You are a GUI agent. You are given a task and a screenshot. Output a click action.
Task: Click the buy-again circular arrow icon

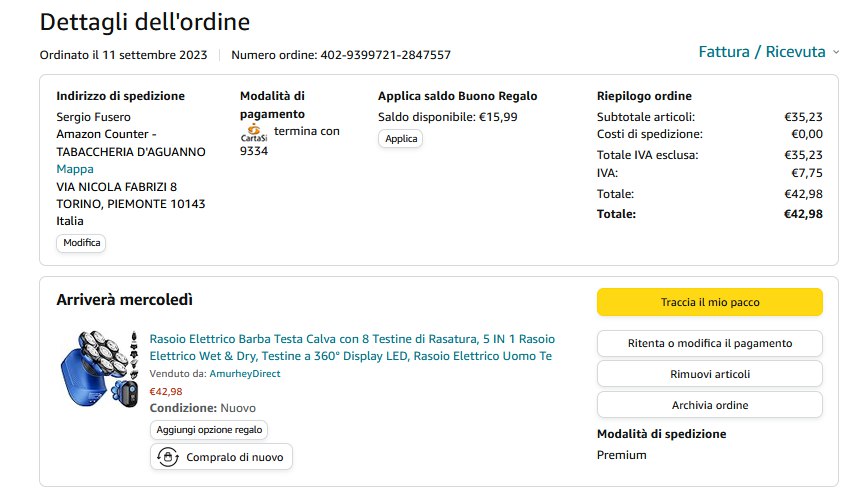tap(167, 457)
